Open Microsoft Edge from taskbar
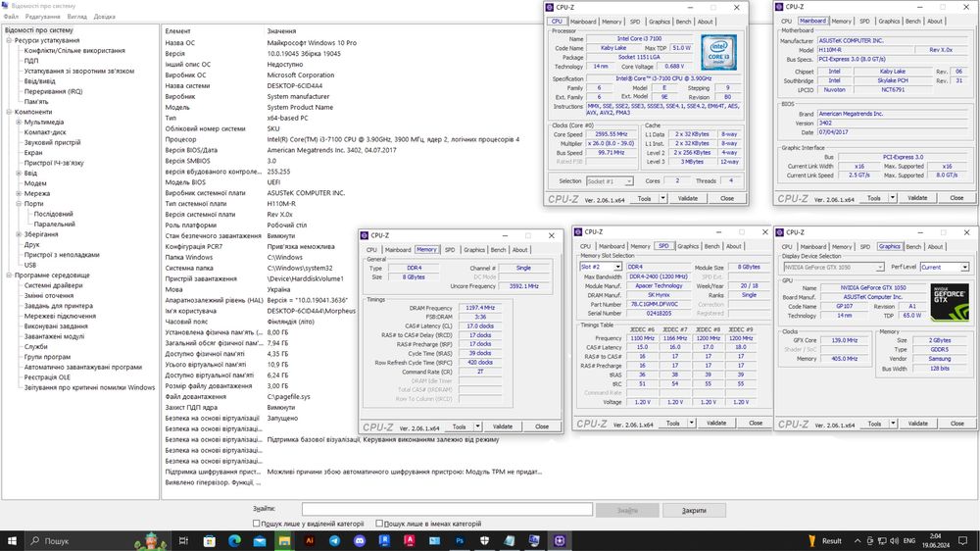 234,540
